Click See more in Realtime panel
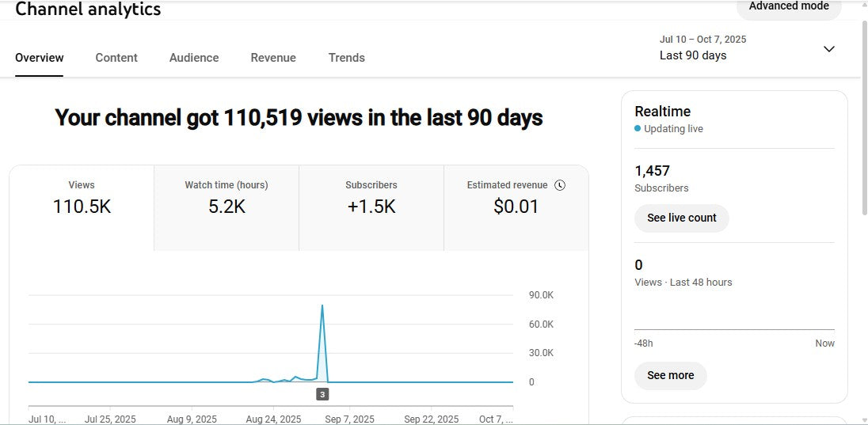868x425 pixels. click(670, 375)
